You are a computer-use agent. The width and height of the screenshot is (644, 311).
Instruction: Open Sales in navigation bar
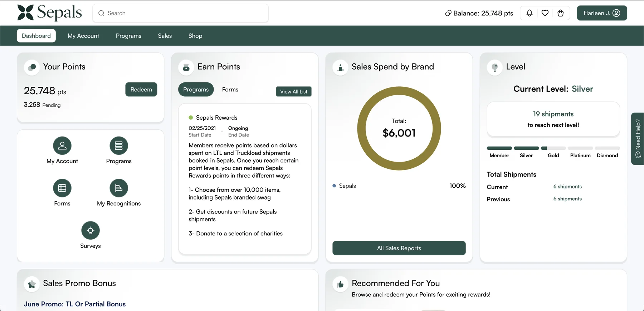click(165, 36)
